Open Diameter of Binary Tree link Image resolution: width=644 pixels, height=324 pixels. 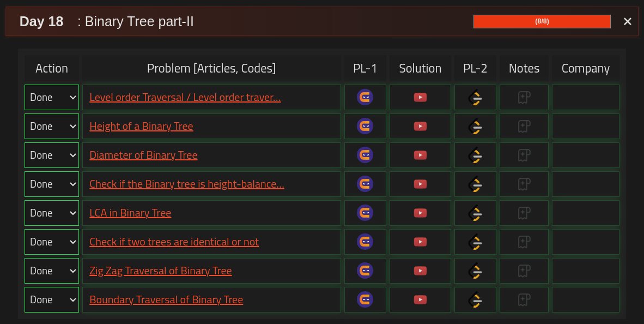point(143,155)
